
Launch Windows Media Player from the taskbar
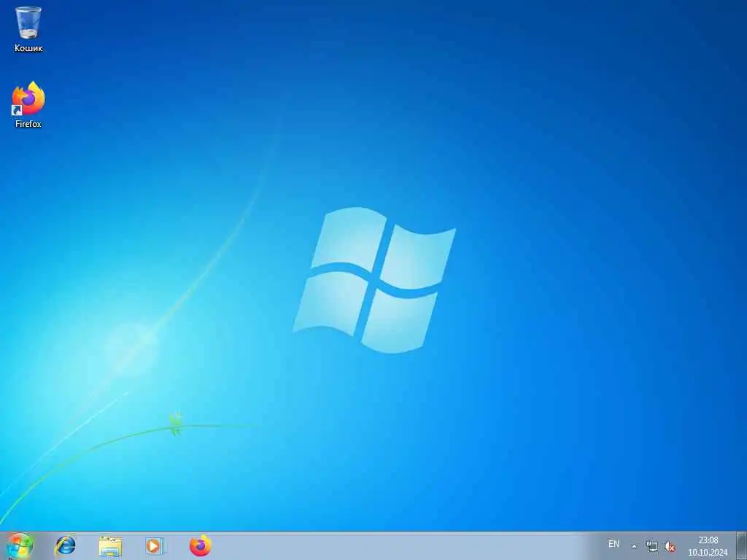(155, 546)
